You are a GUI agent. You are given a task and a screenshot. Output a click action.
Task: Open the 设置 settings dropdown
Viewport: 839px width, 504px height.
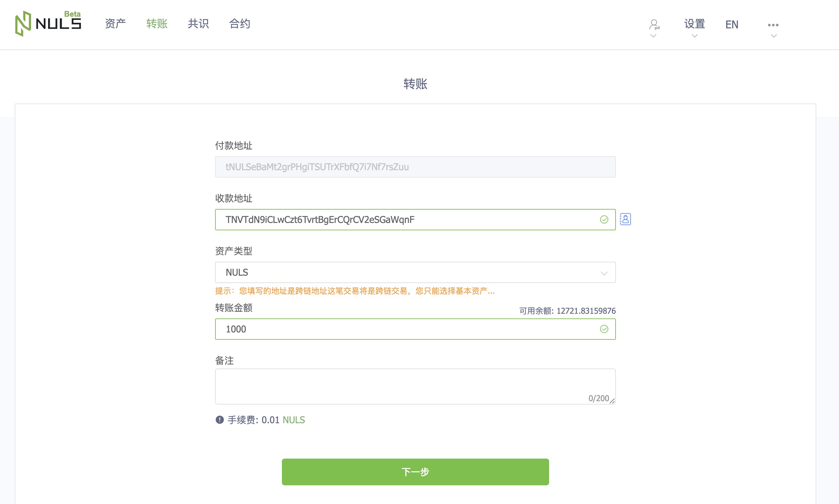coord(694,24)
